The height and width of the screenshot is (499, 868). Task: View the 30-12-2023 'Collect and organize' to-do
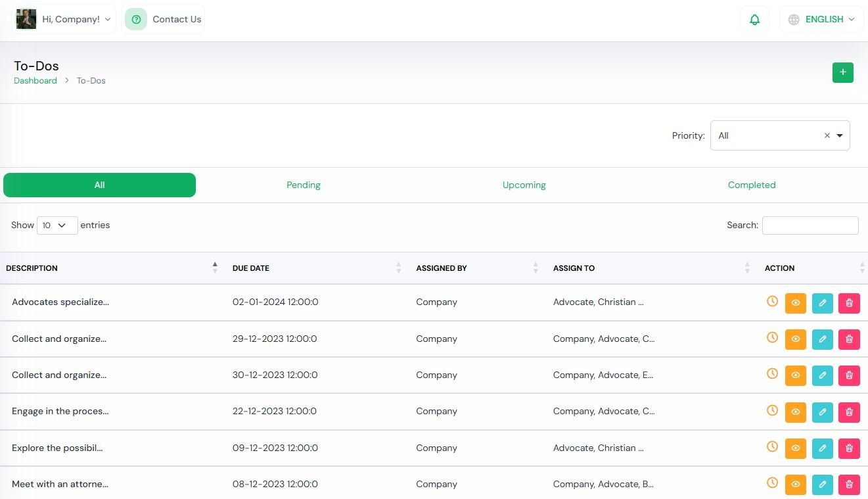(x=795, y=375)
